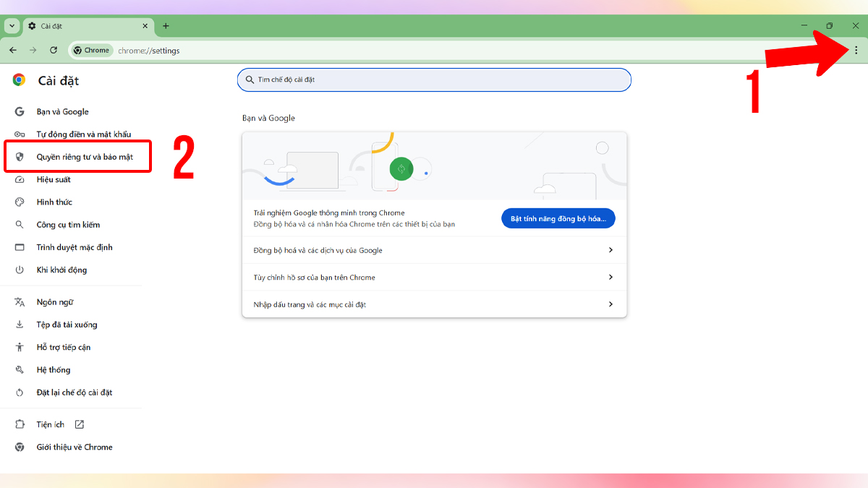Click the Tìm chế độ cài đặt search field
868x488 pixels.
[x=434, y=80]
